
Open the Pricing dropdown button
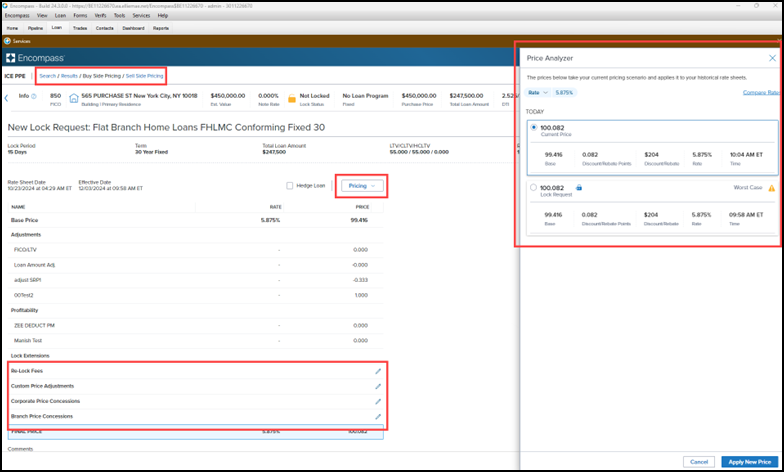pyautogui.click(x=362, y=186)
